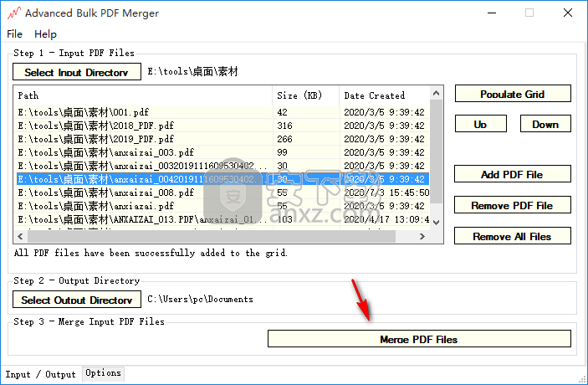Screen dimensions: 588x385
Task: Click the grid's vertical scrollbar down arrow
Action: 436,222
